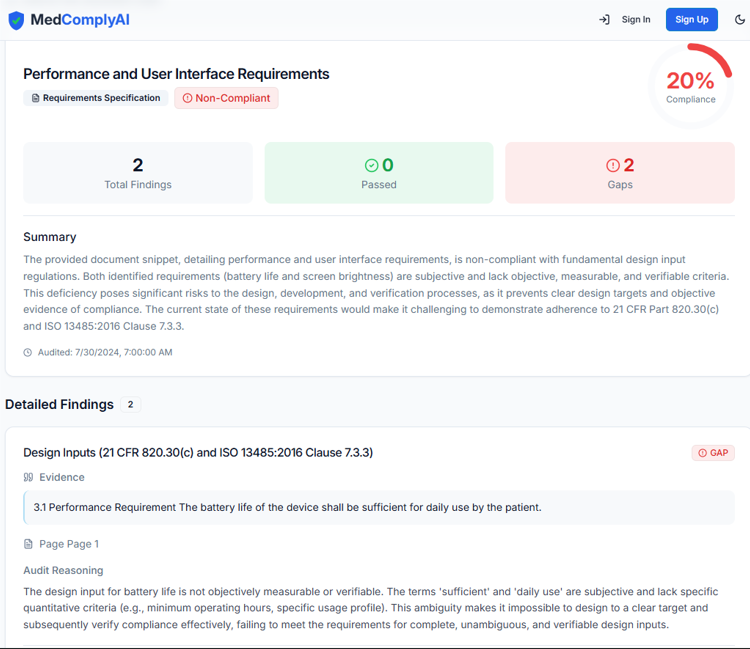Filter by the Passed findings card
This screenshot has height=649, width=750.
point(379,173)
